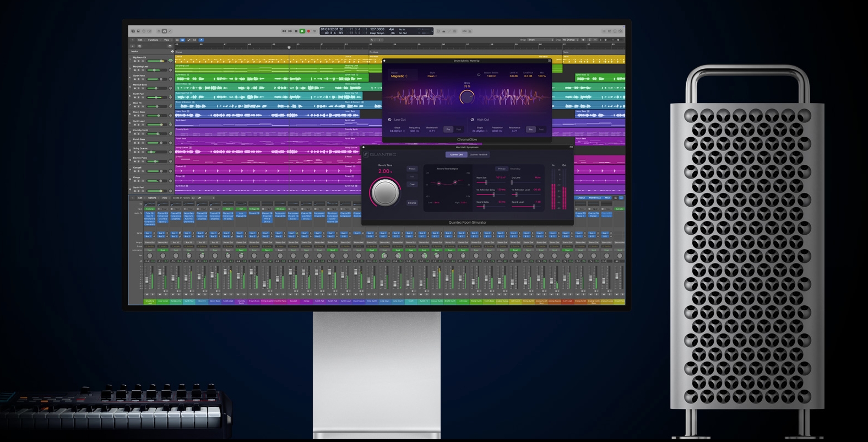The width and height of the screenshot is (868, 442).
Task: Click the large Reverb Time knob
Action: coord(386,193)
